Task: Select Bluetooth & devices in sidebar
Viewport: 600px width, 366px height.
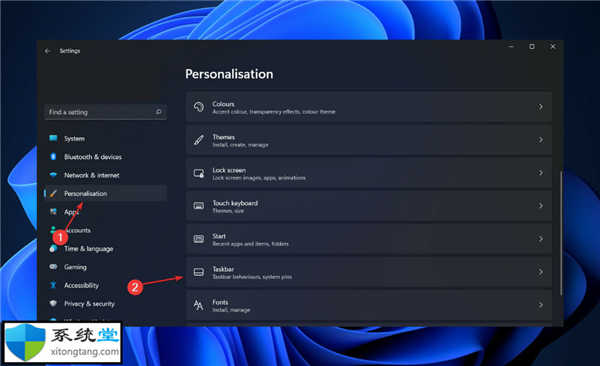Action: (x=106, y=157)
